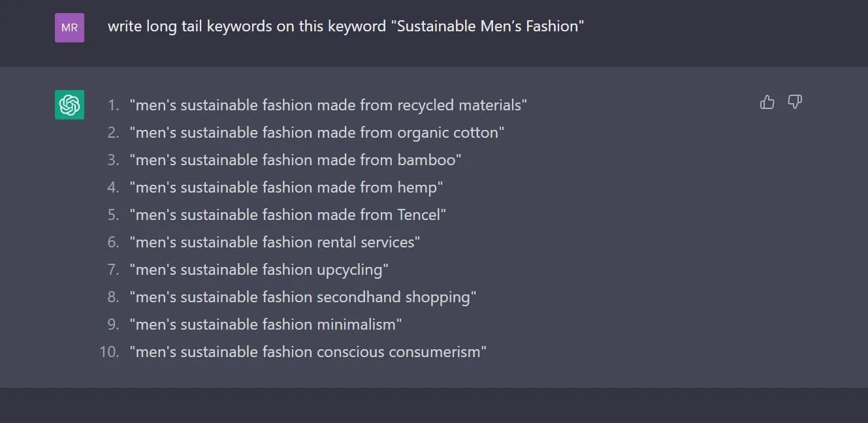The image size is (868, 423).
Task: Click the "made from Tencel" keyword line
Action: pos(287,215)
